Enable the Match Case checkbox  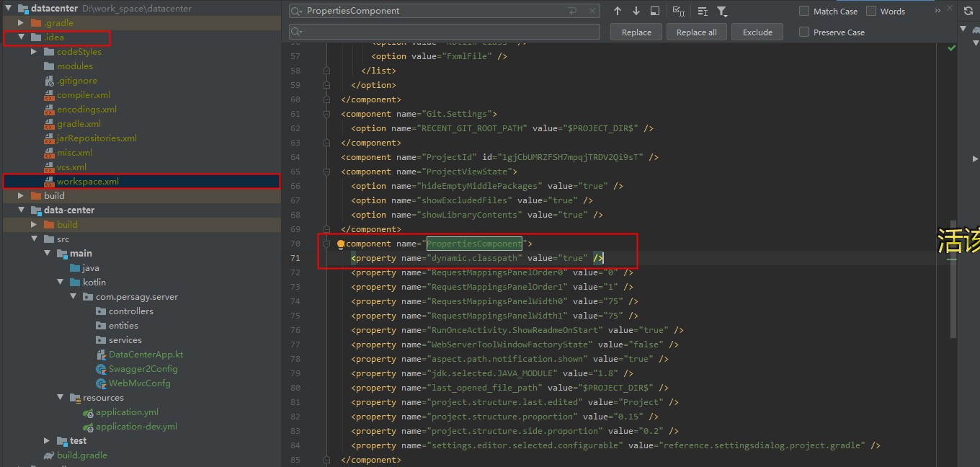point(804,11)
